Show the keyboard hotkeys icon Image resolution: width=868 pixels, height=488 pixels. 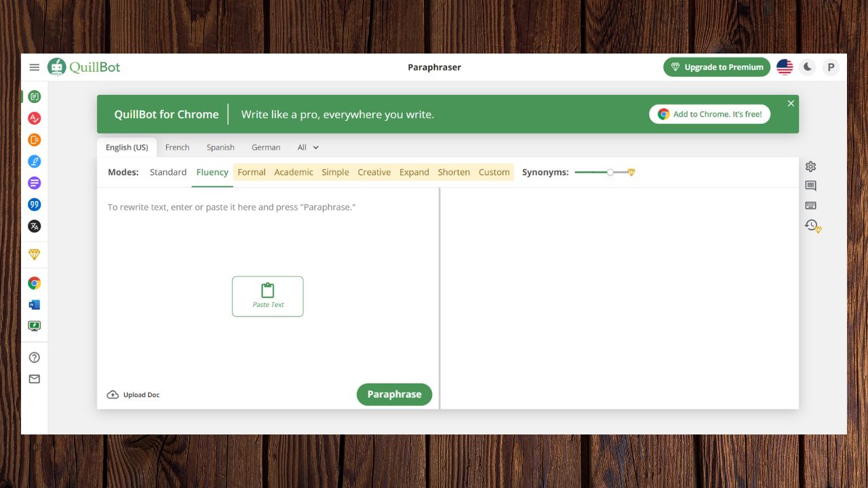point(810,205)
